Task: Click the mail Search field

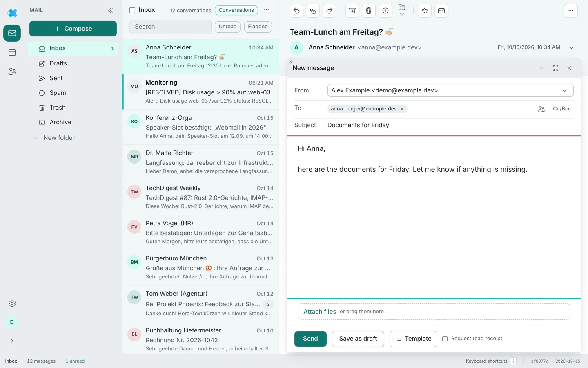Action: [x=170, y=27]
